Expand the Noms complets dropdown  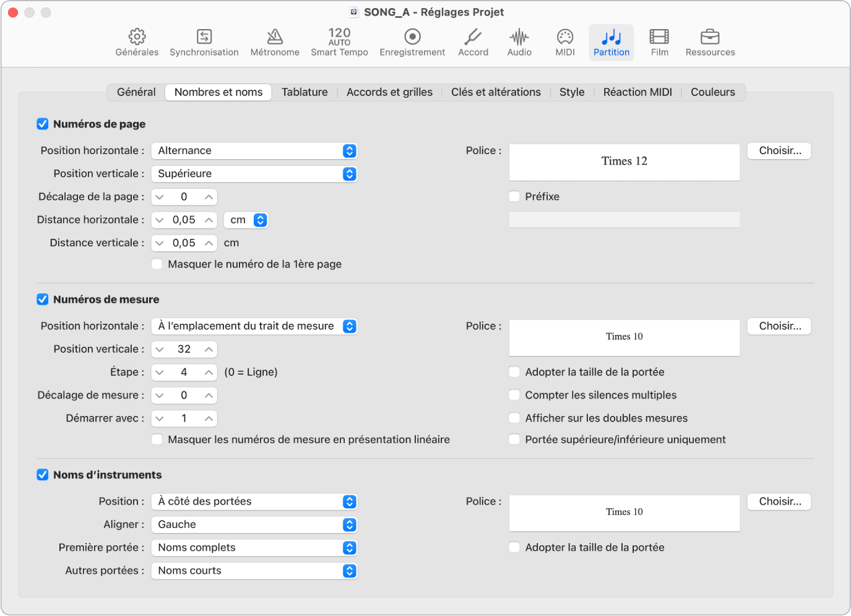(254, 548)
